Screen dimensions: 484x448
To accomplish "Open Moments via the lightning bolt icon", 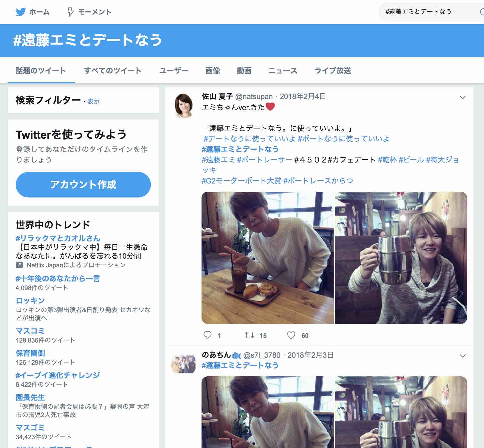I will (x=70, y=12).
